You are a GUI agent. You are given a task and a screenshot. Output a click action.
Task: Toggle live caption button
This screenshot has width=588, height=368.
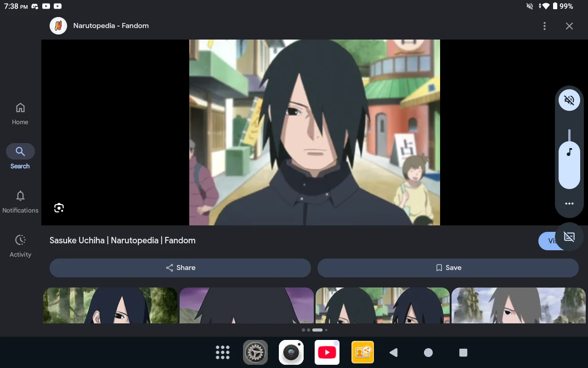569,237
